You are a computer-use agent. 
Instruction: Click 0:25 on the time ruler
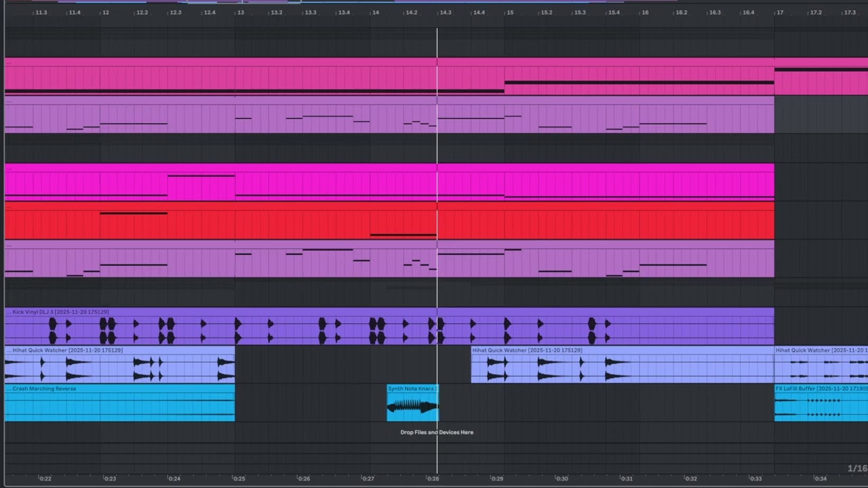(x=239, y=479)
